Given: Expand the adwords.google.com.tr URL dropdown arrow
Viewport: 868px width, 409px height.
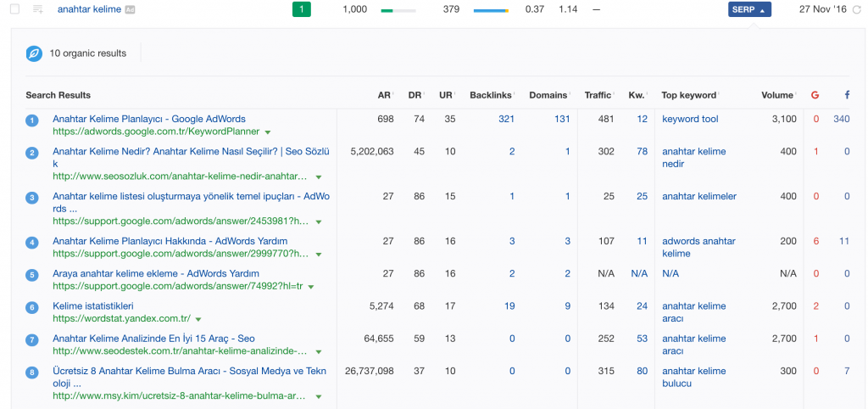Looking at the screenshot, I should point(268,133).
